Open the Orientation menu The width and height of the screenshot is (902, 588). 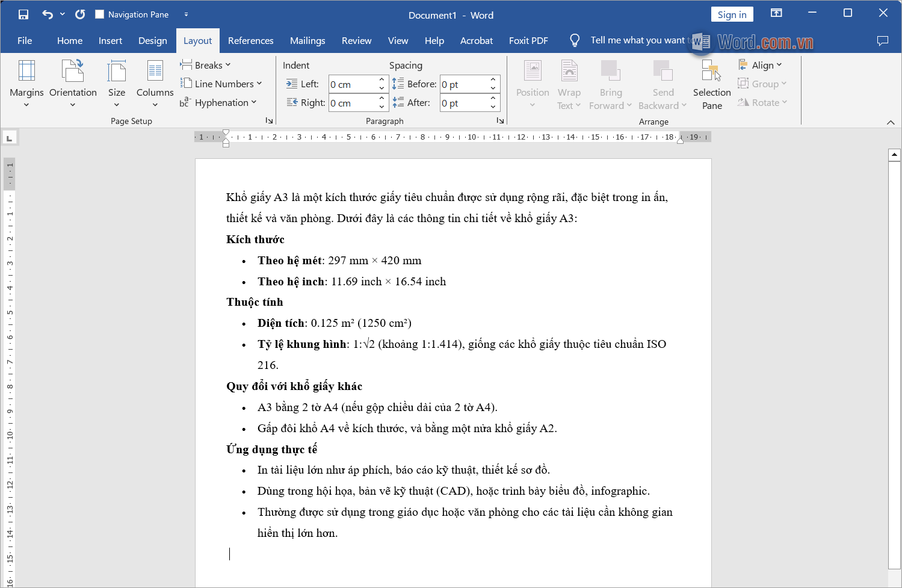pyautogui.click(x=73, y=83)
